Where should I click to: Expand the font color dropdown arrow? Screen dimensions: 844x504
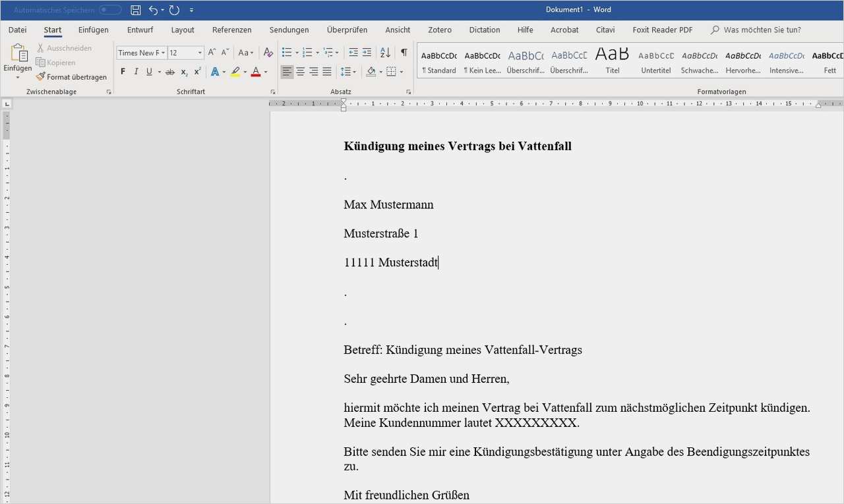pyautogui.click(x=266, y=72)
